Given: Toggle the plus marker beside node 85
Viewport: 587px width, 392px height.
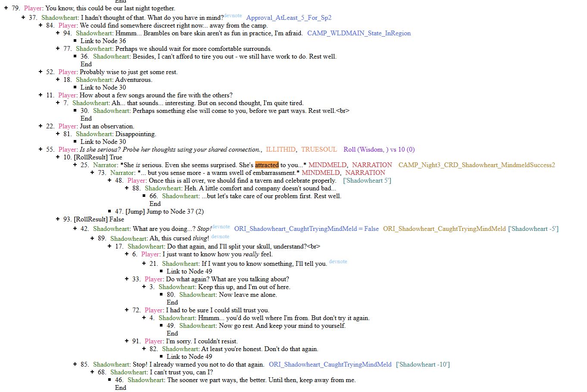Looking at the screenshot, I should coord(75,364).
